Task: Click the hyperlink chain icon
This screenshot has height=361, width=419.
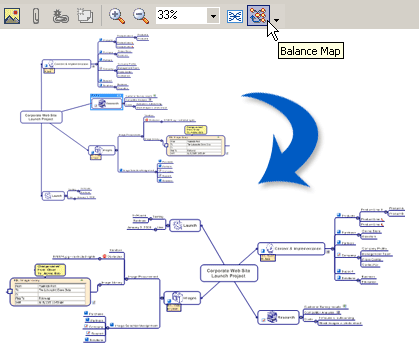Action: click(60, 16)
